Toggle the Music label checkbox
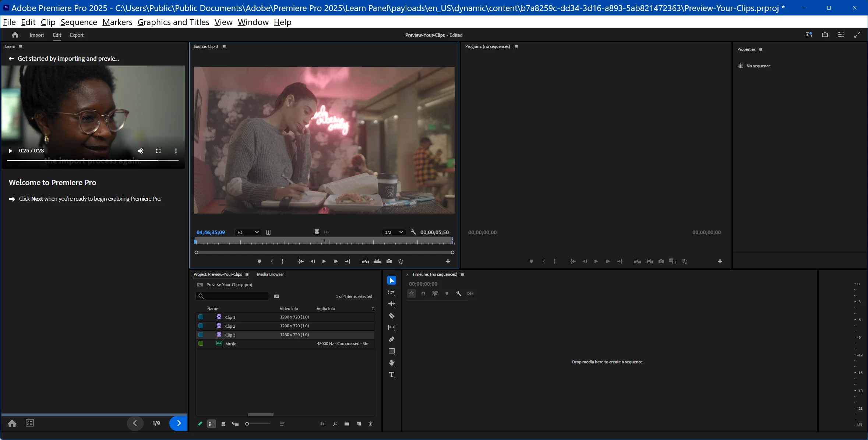This screenshot has height=440, width=868. click(x=201, y=344)
